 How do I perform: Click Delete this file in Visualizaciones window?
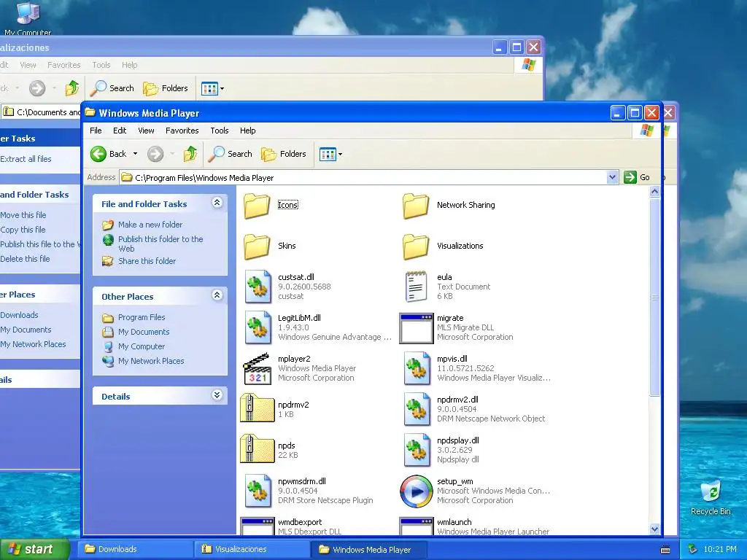pyautogui.click(x=25, y=259)
